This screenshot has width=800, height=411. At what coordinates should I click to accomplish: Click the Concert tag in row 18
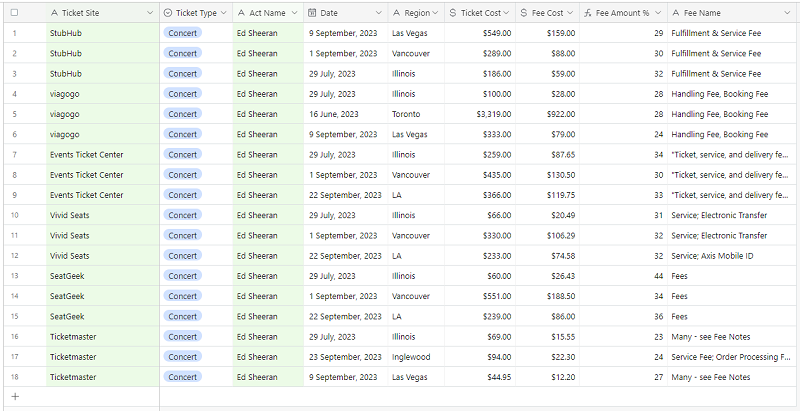click(183, 377)
